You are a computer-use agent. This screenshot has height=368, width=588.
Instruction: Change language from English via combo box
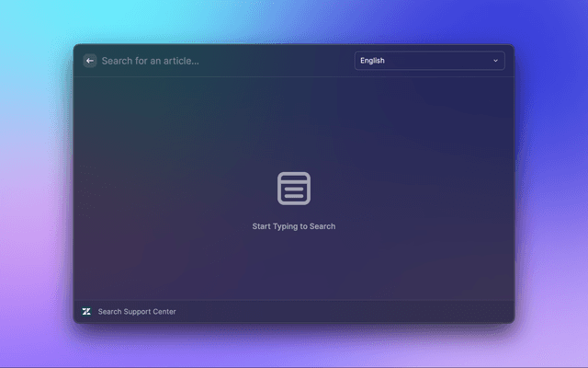(x=429, y=61)
